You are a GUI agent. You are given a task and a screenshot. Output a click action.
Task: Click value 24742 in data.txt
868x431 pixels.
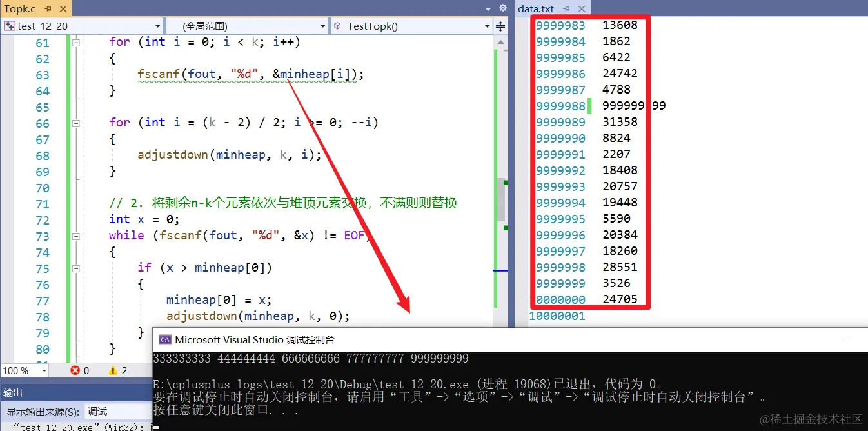620,74
